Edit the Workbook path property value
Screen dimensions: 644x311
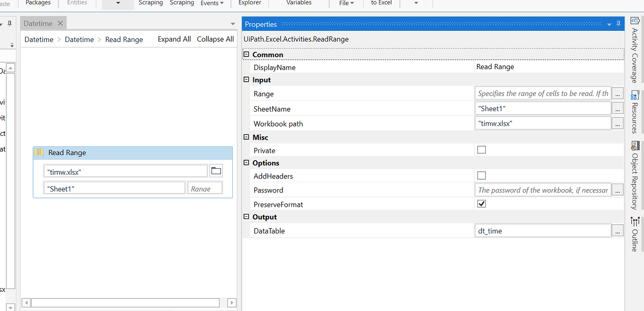coord(543,123)
